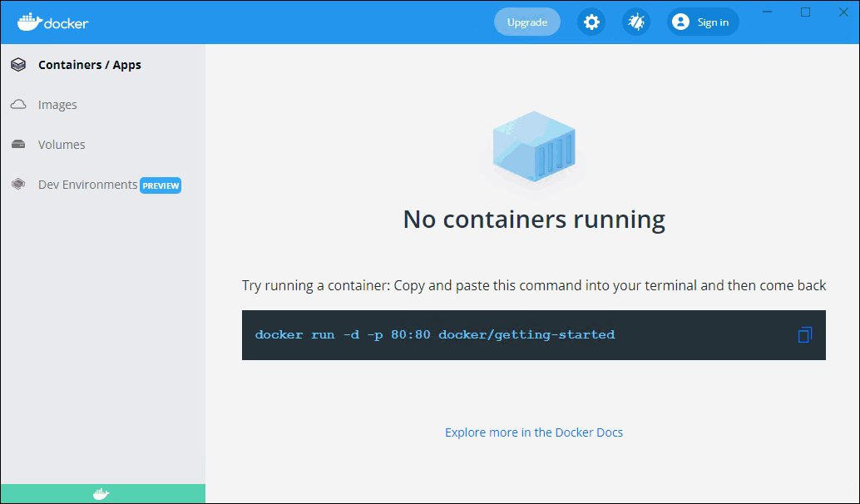Click the Try running a container instruction text
The height and width of the screenshot is (504, 860).
534,286
